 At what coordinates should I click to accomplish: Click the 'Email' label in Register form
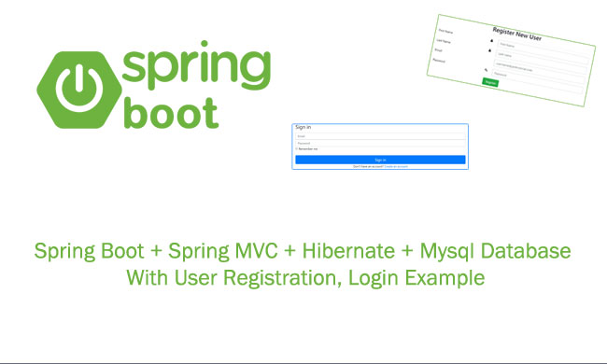[x=438, y=49]
